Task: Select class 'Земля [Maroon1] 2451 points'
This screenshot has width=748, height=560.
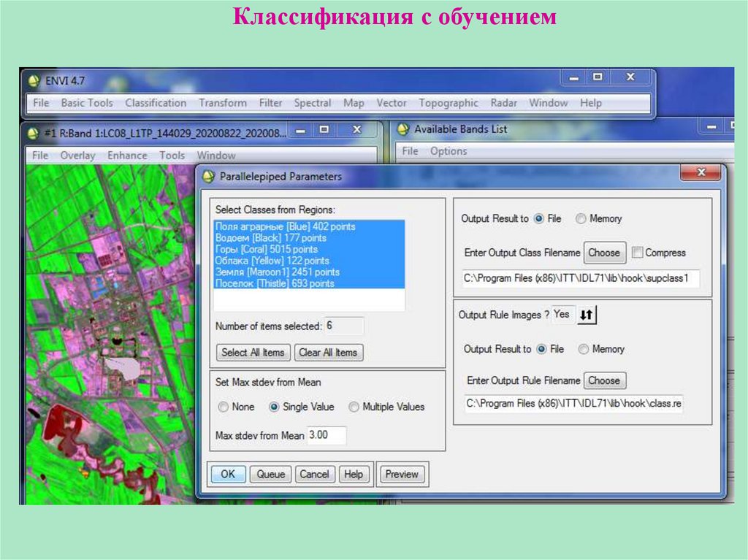Action: (x=309, y=272)
